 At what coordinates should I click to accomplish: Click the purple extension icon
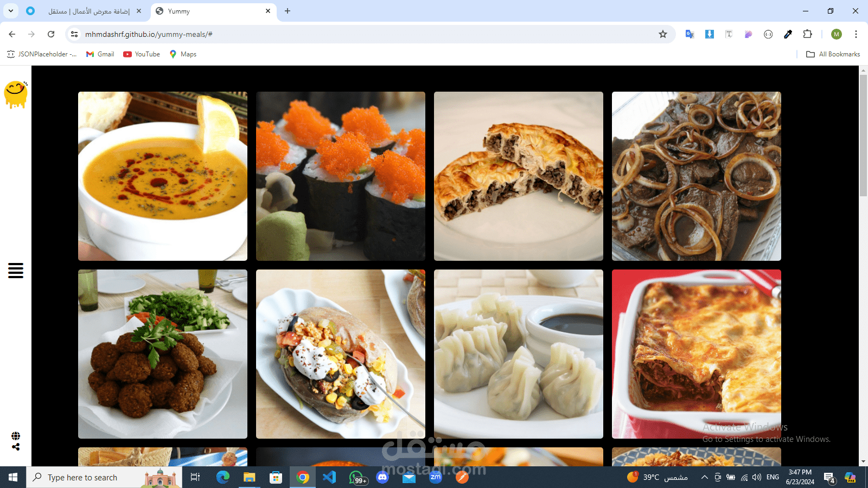click(x=748, y=34)
